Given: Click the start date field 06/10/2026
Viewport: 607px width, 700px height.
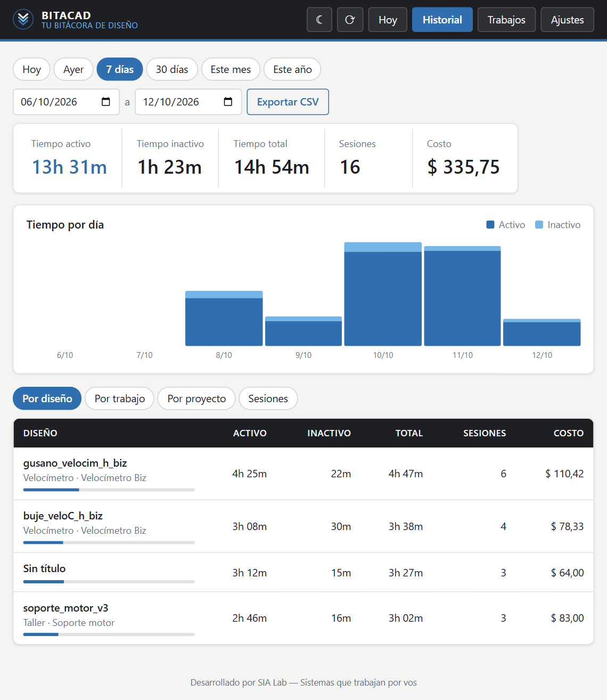Looking at the screenshot, I should click(66, 102).
